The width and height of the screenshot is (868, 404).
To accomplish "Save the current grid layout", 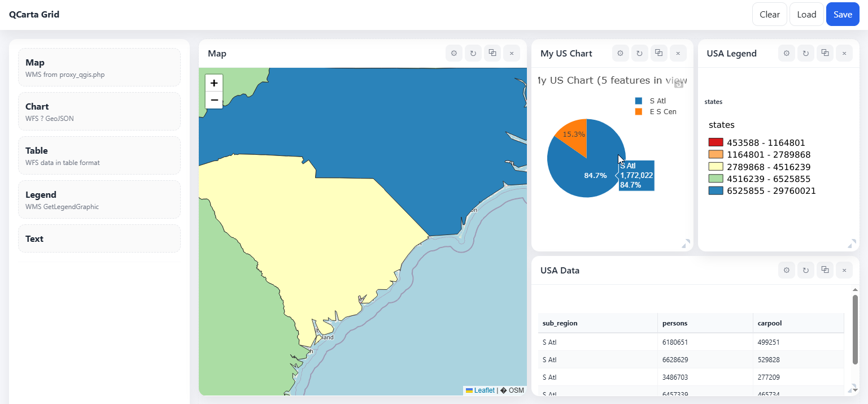I will (x=843, y=14).
